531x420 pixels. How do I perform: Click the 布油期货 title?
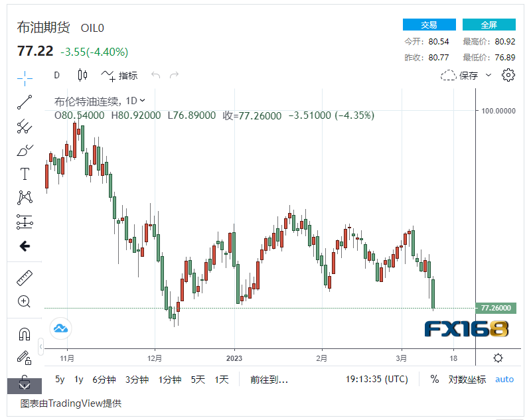click(x=44, y=27)
